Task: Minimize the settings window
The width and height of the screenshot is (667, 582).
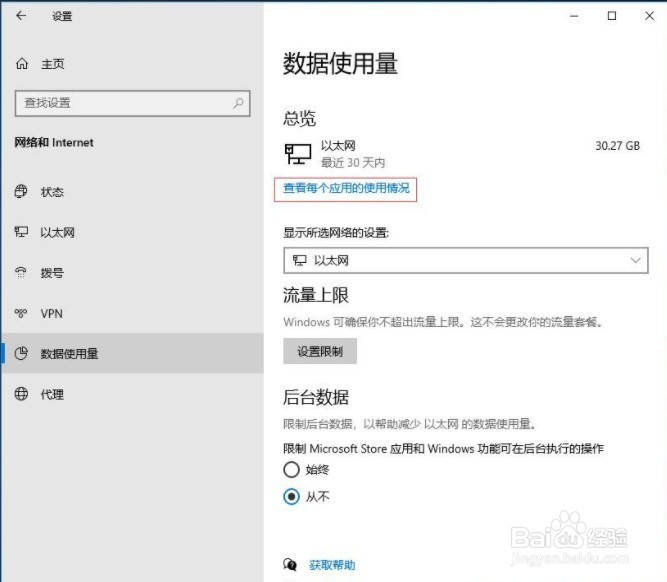Action: click(x=574, y=16)
